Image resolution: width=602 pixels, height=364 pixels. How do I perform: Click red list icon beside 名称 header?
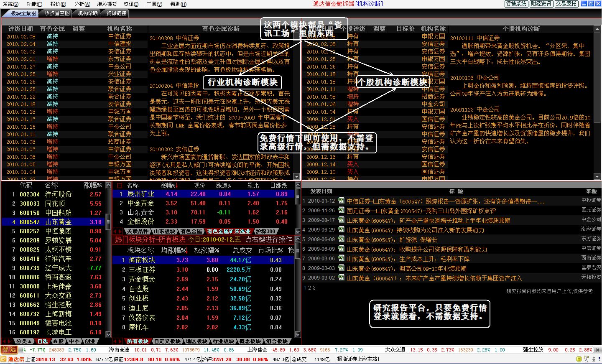[120, 185]
